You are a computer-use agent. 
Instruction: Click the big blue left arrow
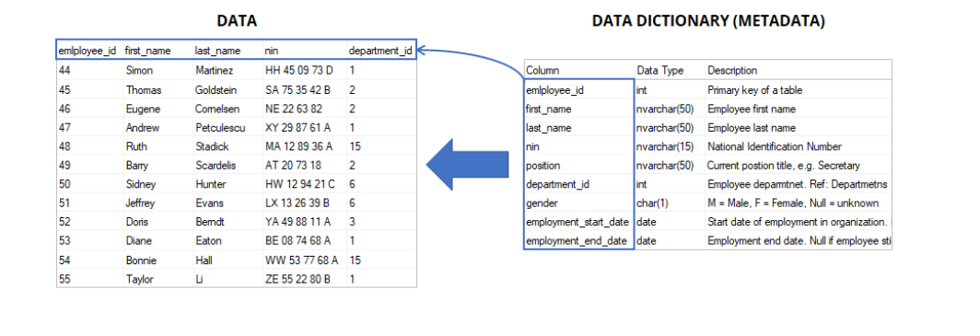[467, 166]
